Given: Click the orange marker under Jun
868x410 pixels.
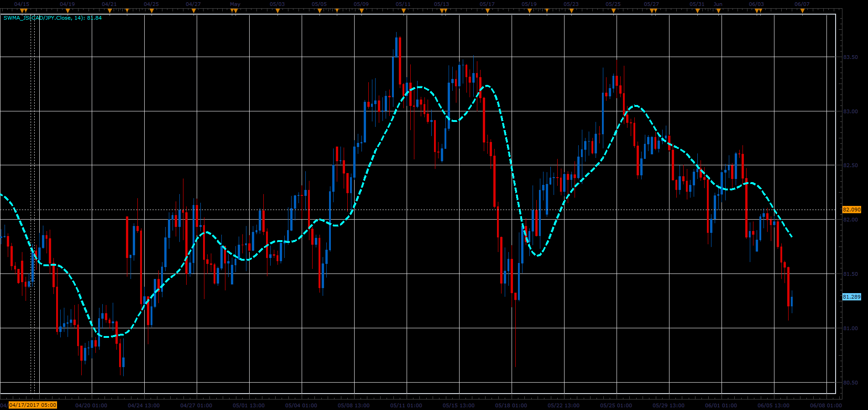Looking at the screenshot, I should point(718,11).
